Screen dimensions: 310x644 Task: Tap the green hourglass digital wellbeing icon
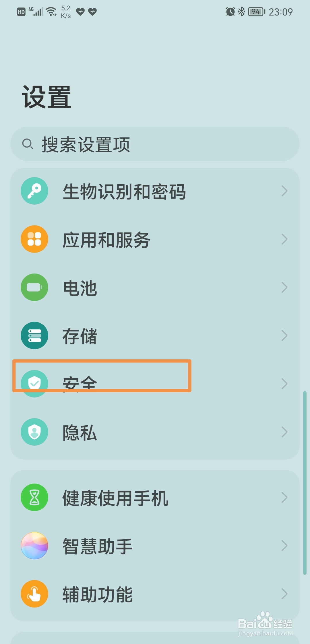tap(34, 497)
